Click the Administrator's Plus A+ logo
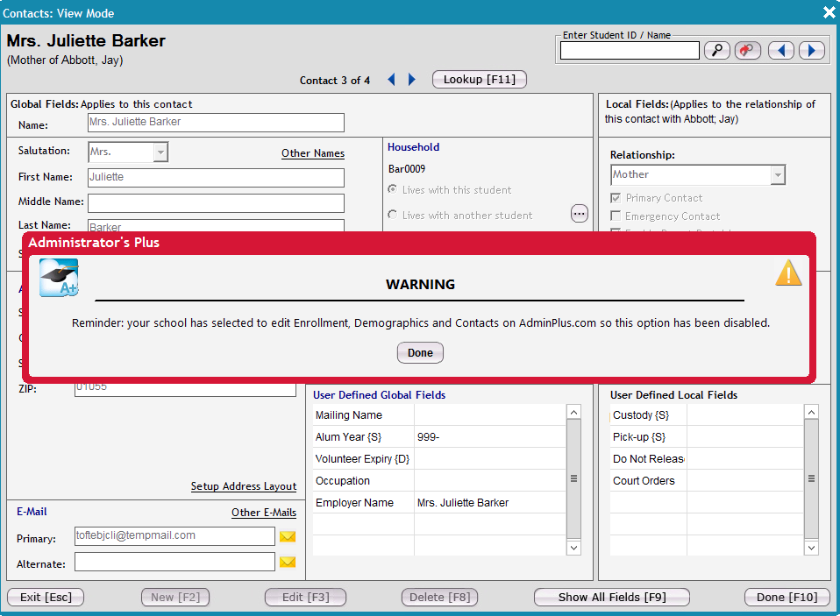 pyautogui.click(x=59, y=278)
